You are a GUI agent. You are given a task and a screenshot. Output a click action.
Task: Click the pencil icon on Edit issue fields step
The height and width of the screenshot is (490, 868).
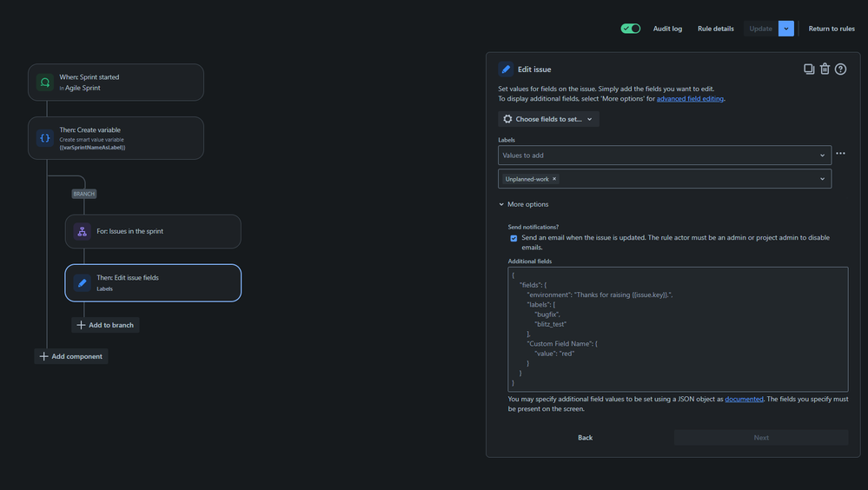(x=82, y=283)
